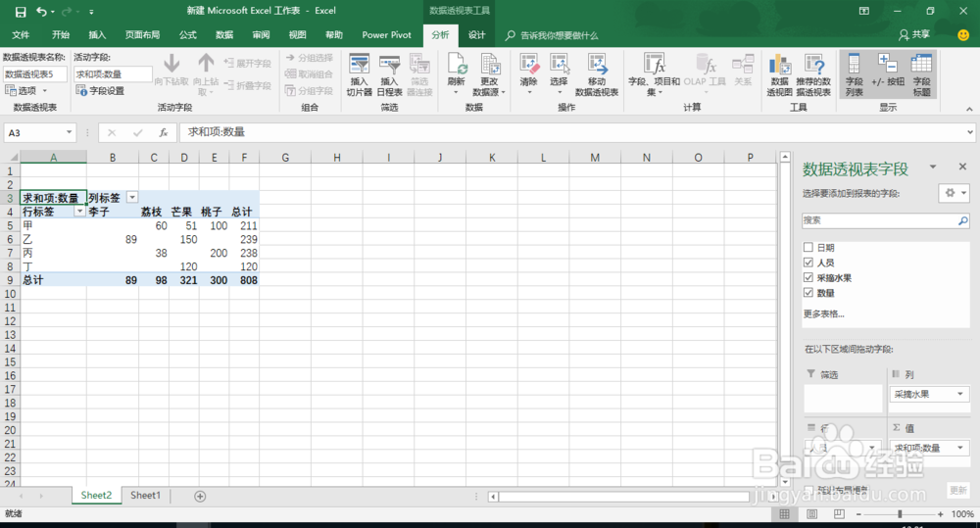The image size is (980, 528).
Task: Select column header G
Action: (285, 158)
